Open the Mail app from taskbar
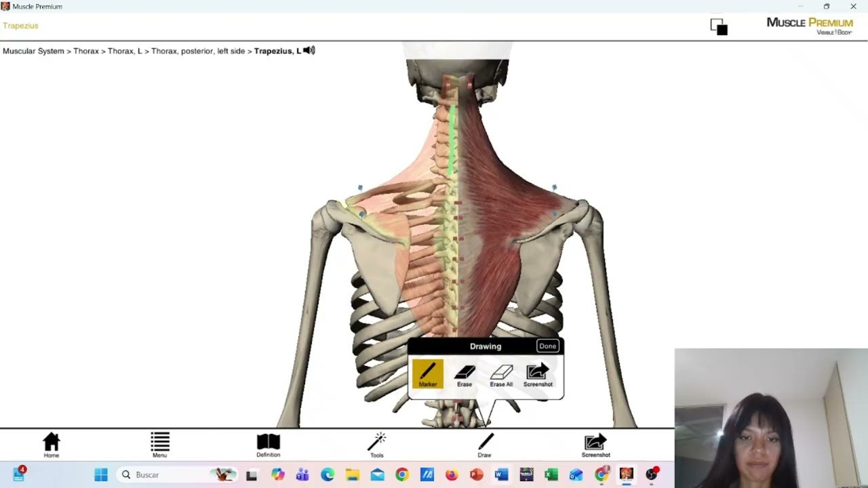Image resolution: width=868 pixels, height=488 pixels. point(378,475)
